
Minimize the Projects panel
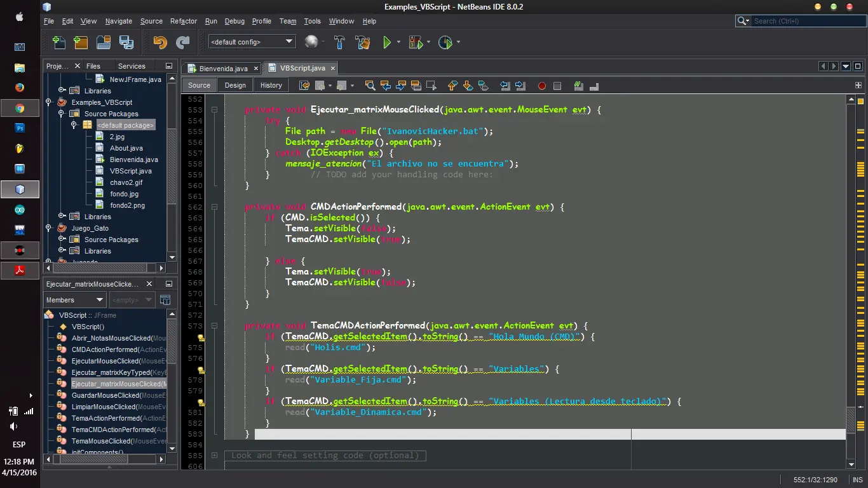(x=169, y=66)
